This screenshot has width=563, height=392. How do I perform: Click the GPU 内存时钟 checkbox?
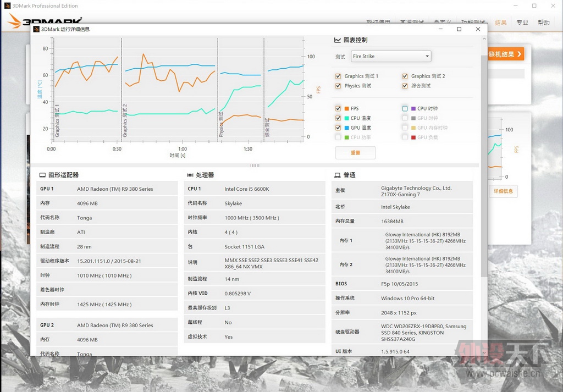[405, 128]
